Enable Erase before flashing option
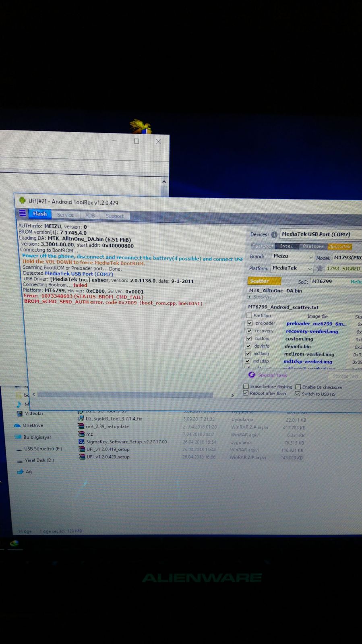The image size is (362, 644). tap(246, 386)
